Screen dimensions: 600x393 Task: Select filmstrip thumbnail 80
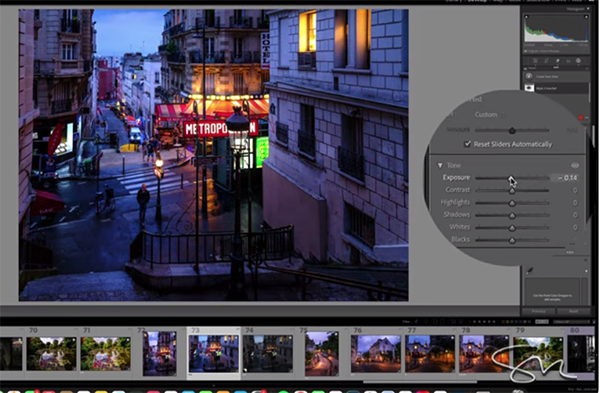click(x=582, y=353)
